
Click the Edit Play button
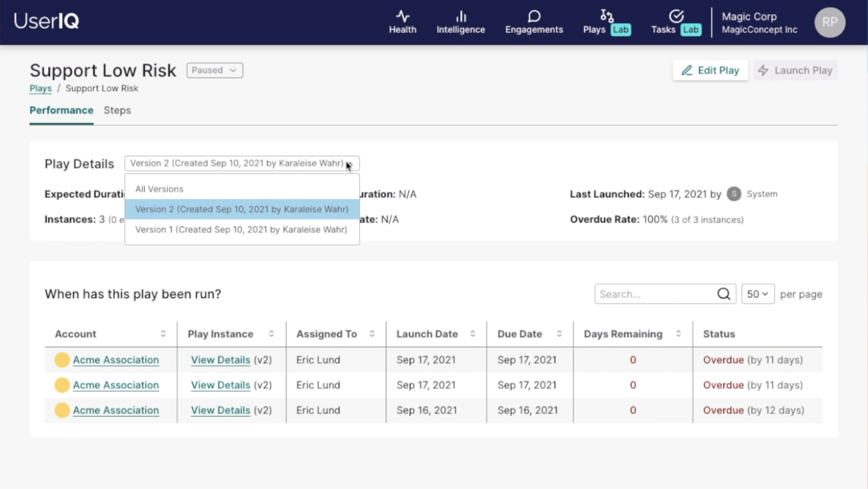[x=710, y=70]
